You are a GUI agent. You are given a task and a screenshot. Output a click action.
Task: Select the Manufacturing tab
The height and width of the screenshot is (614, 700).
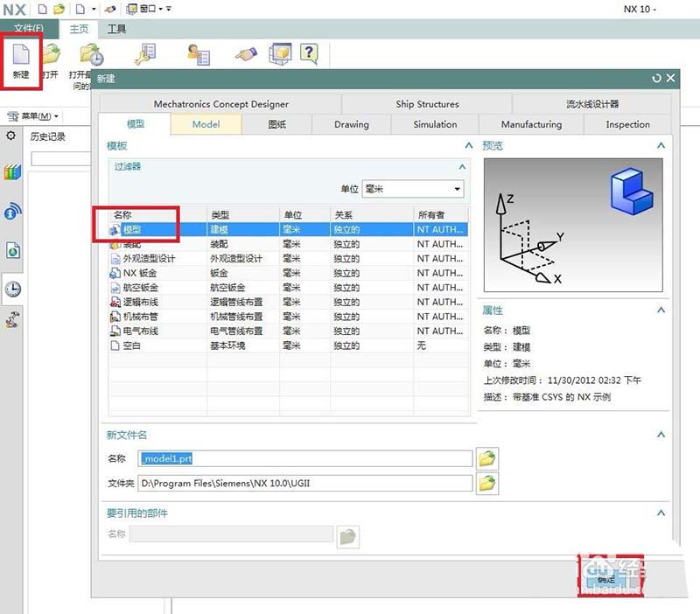pos(531,124)
